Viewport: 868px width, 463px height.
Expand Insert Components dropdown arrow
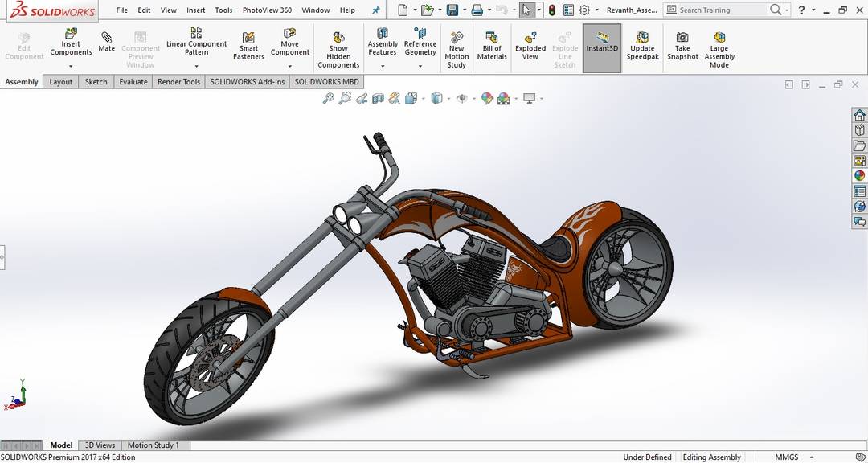[x=71, y=66]
